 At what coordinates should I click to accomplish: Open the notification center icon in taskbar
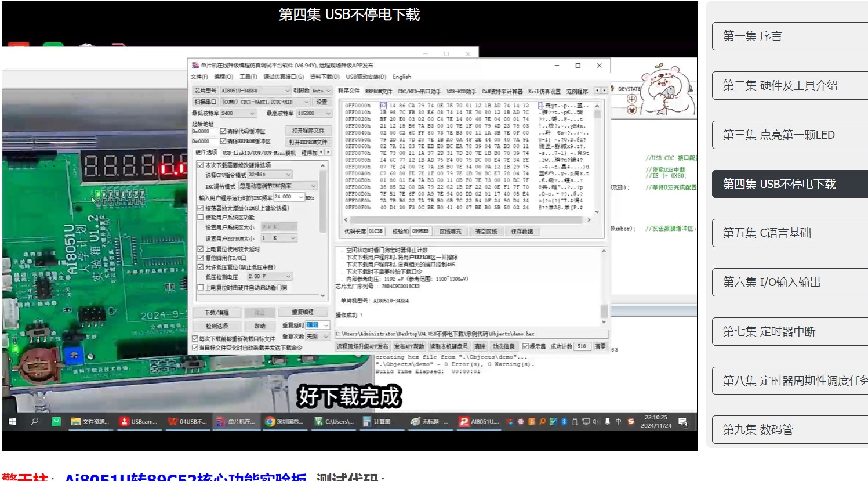[x=683, y=422]
